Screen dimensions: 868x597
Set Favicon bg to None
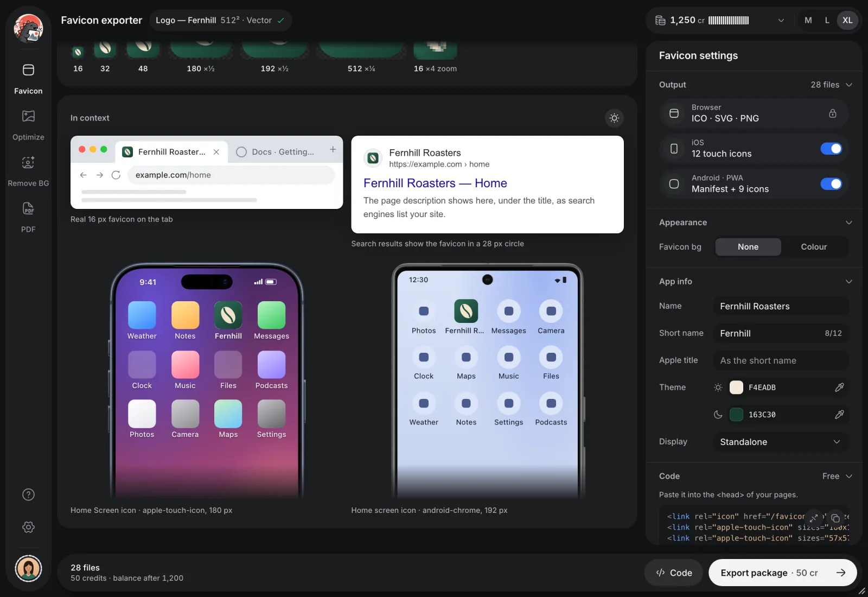[x=748, y=246]
